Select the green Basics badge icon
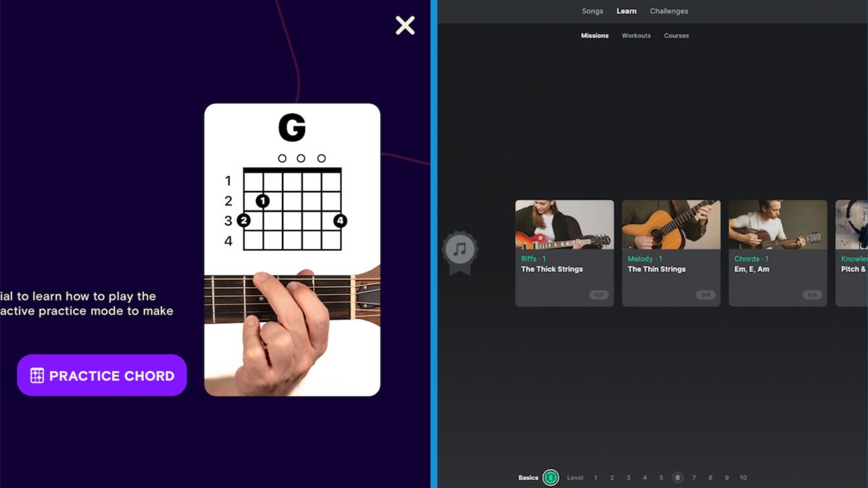Viewport: 868px width, 488px height. click(x=550, y=477)
